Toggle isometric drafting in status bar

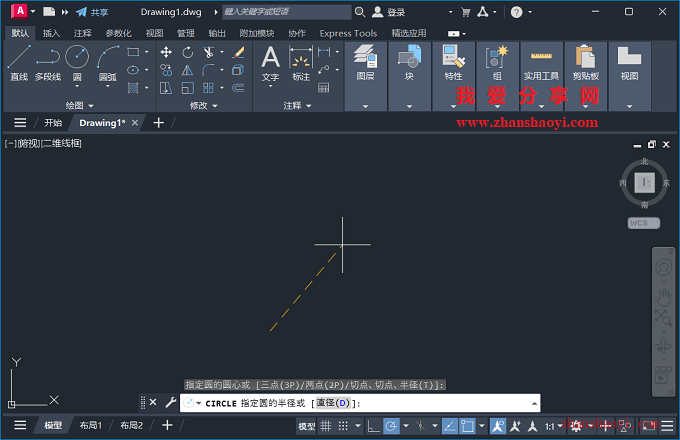coord(420,426)
